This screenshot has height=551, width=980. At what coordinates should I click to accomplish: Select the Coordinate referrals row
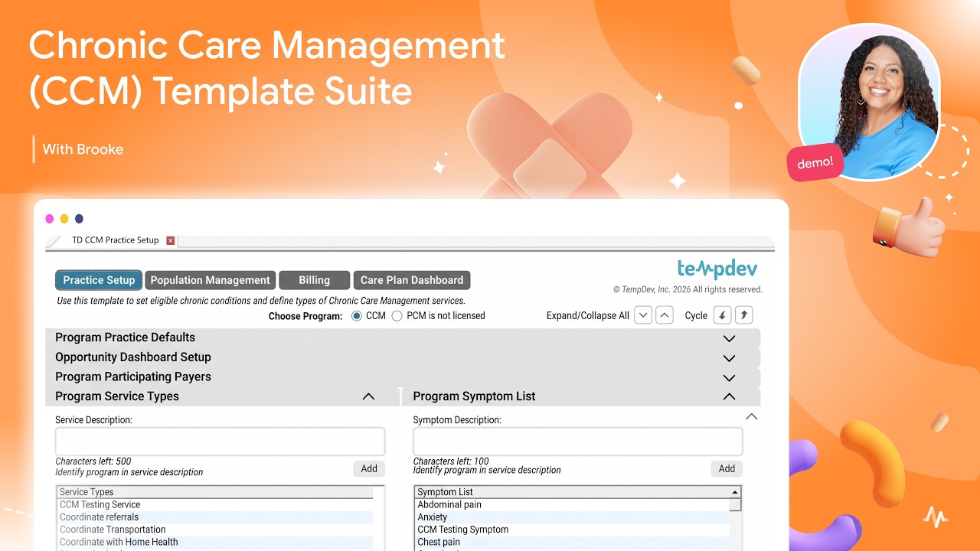pos(214,517)
